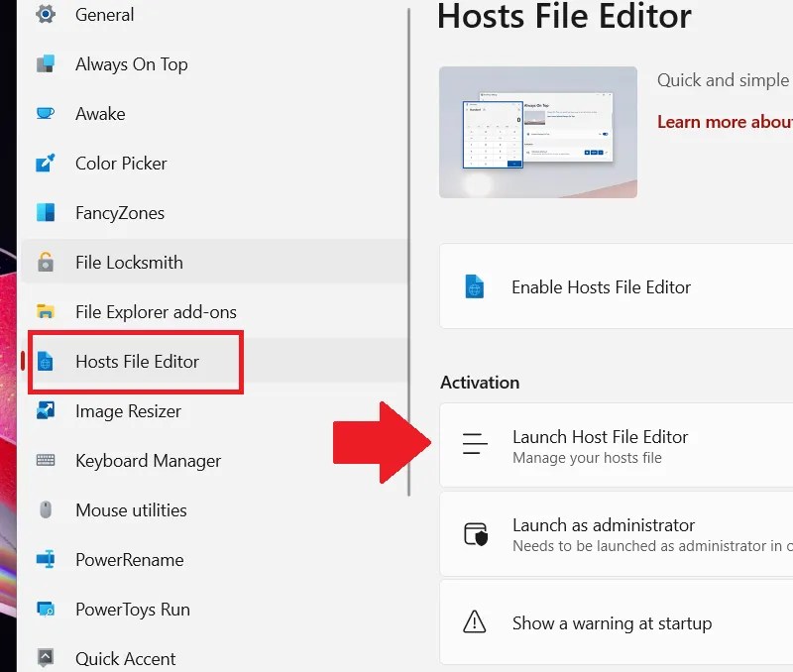Click the Hosts File Editor preview thumbnail
Image resolution: width=793 pixels, height=672 pixels.
[537, 132]
